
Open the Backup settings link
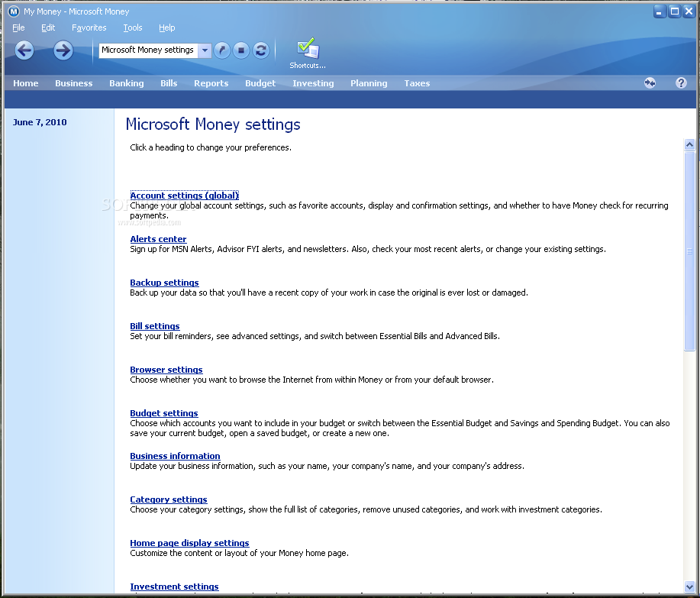[164, 283]
